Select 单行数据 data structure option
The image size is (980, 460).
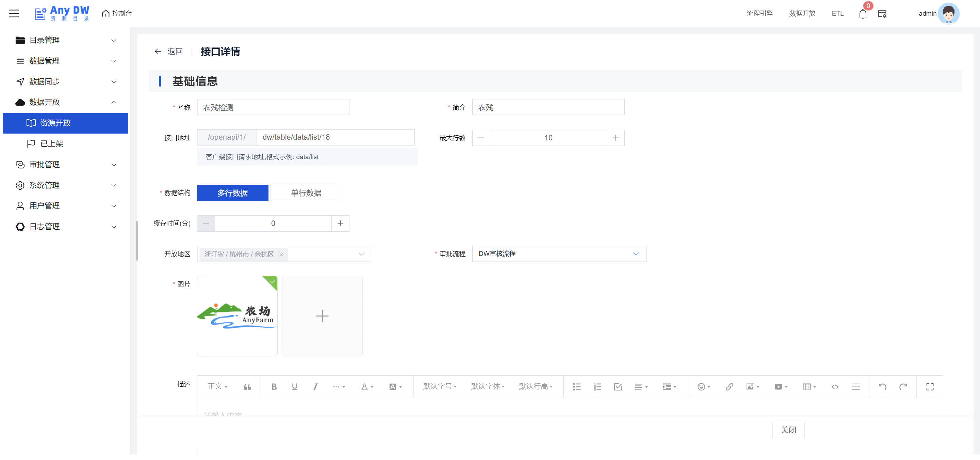click(x=306, y=193)
